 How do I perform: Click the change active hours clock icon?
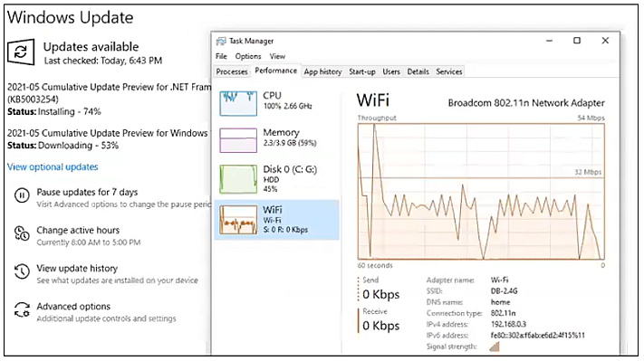(22, 233)
